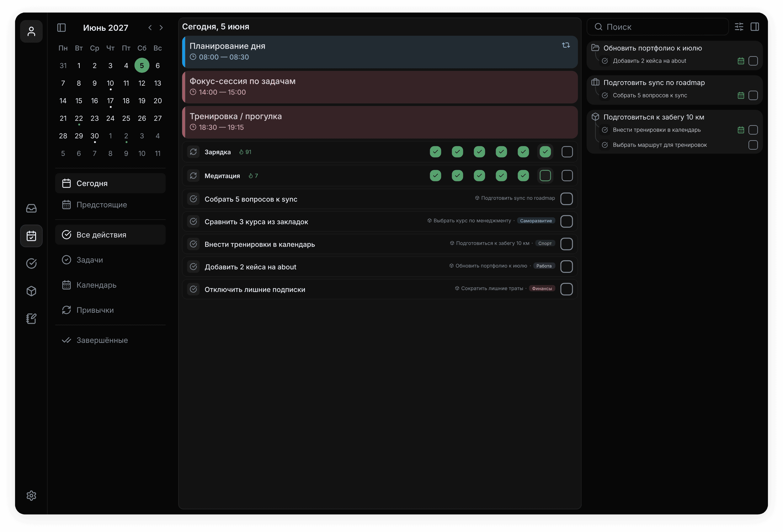Go to previous month arrow
The height and width of the screenshot is (532, 783).
(150, 28)
